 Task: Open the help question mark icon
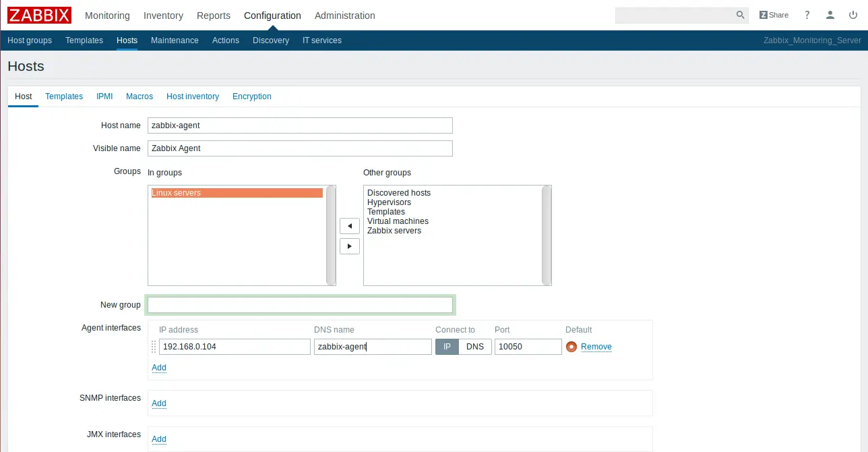(x=807, y=15)
